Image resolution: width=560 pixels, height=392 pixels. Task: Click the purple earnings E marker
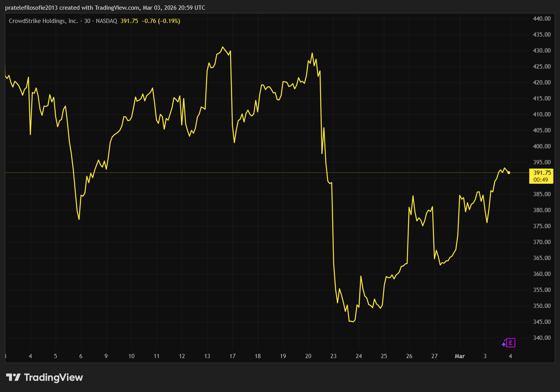tap(511, 343)
